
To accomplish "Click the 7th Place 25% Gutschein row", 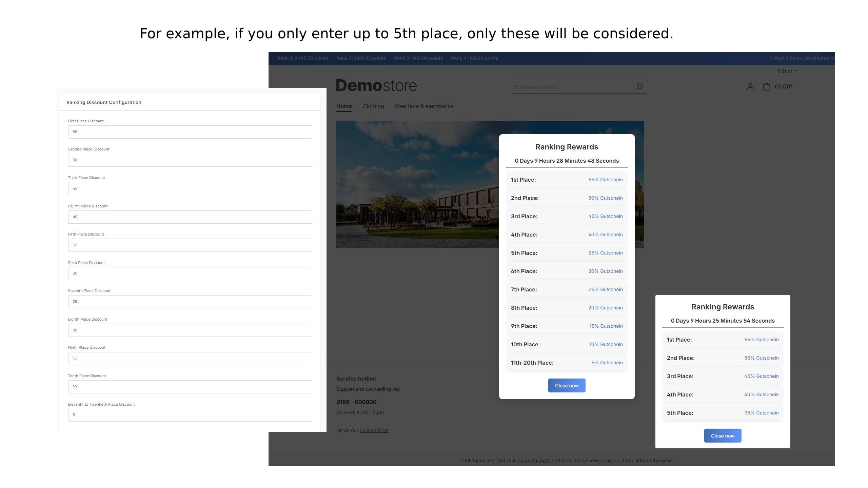I will [567, 289].
